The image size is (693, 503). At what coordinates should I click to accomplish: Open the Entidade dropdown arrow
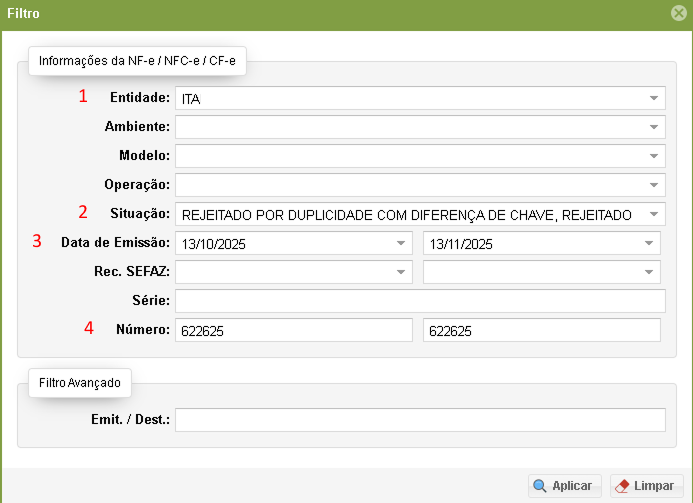653,98
